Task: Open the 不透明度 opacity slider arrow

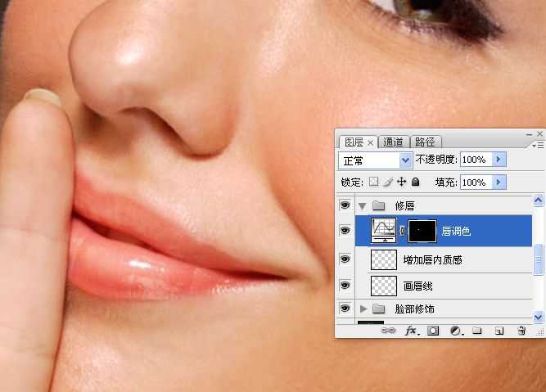Action: pyautogui.click(x=499, y=160)
